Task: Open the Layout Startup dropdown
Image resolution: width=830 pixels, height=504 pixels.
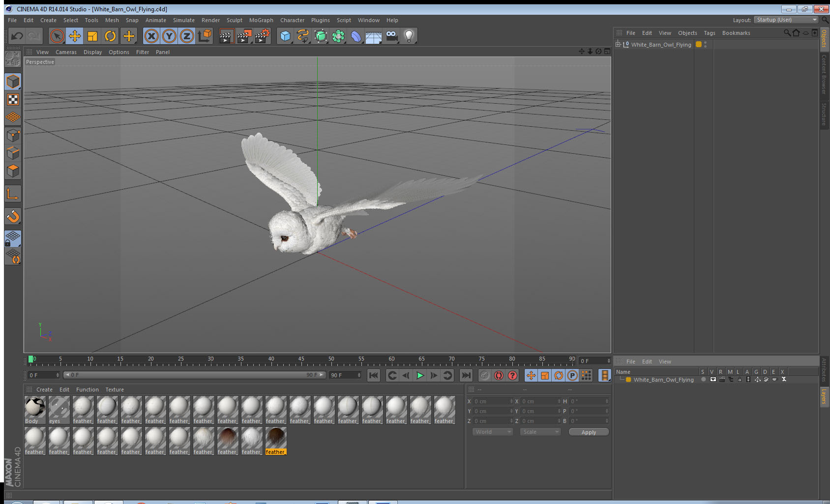Action: (x=786, y=20)
